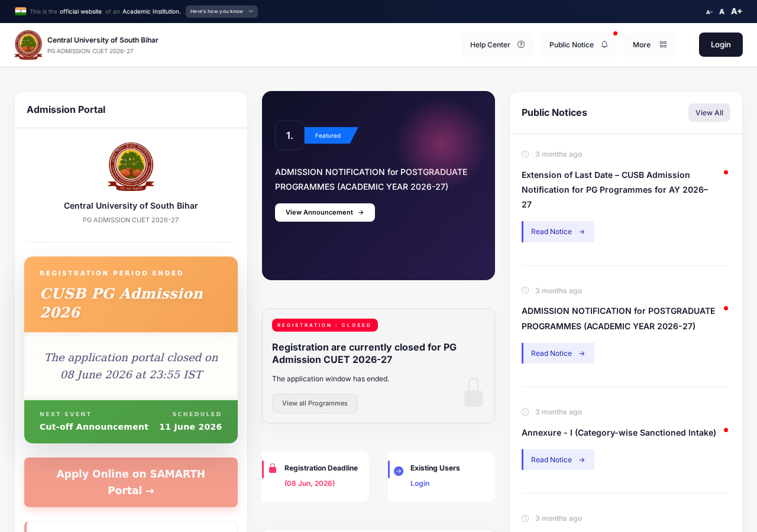
Task: Click clock icon above Annexure - I notice
Action: 525,412
